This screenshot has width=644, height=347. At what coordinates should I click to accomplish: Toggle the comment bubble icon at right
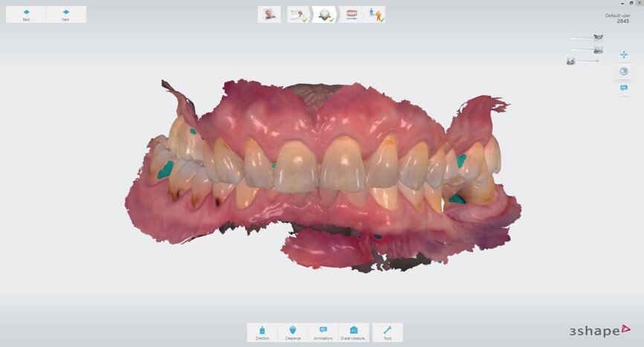(x=624, y=88)
